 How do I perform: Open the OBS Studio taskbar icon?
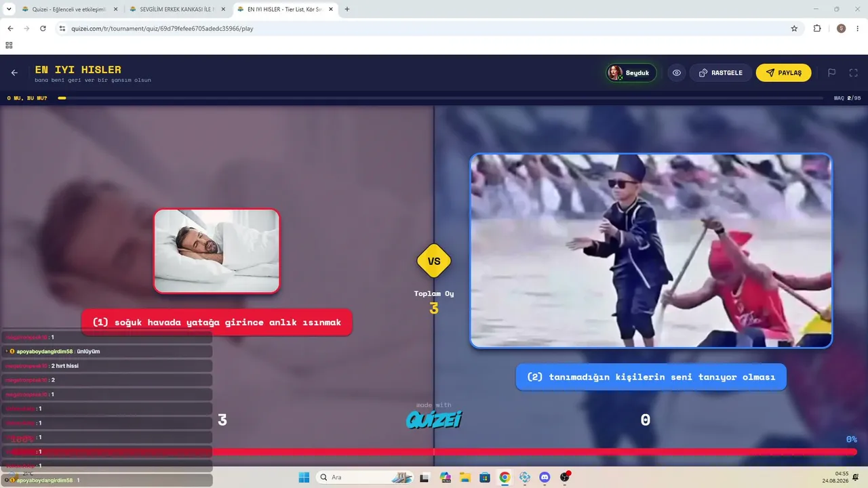pyautogui.click(x=565, y=477)
